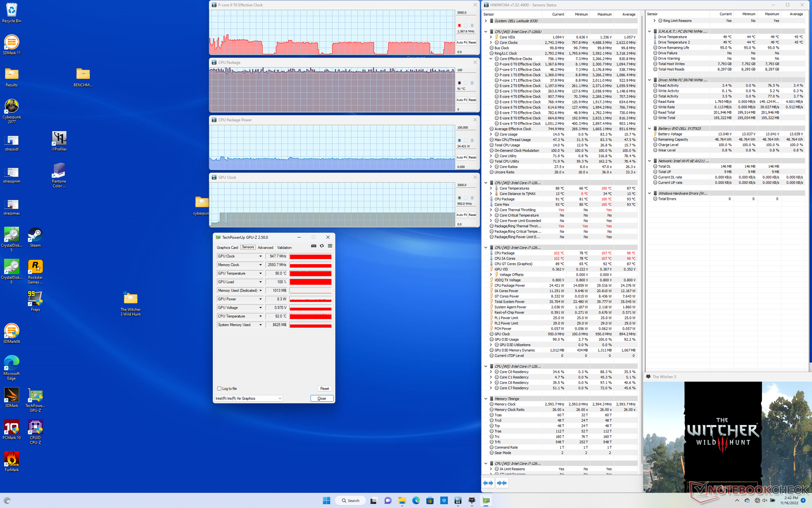812x508 pixels.
Task: Collapse the Battery BYD DELL section
Action: point(650,129)
